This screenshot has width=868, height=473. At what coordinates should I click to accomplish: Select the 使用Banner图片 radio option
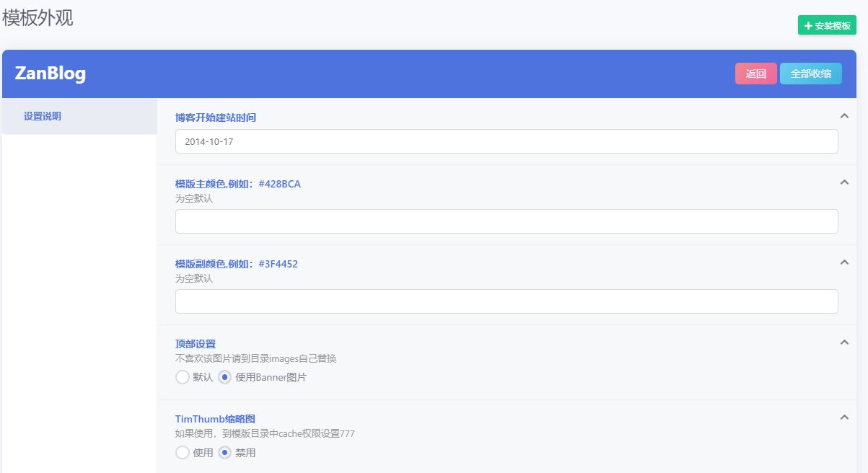click(225, 377)
